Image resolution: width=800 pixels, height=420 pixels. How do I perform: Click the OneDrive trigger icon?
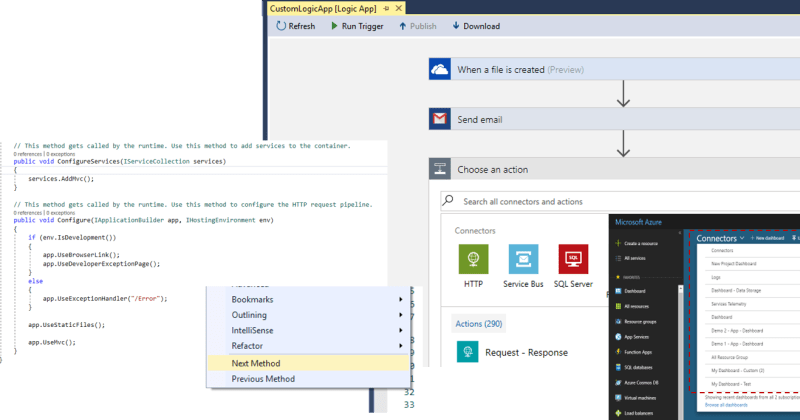442,69
